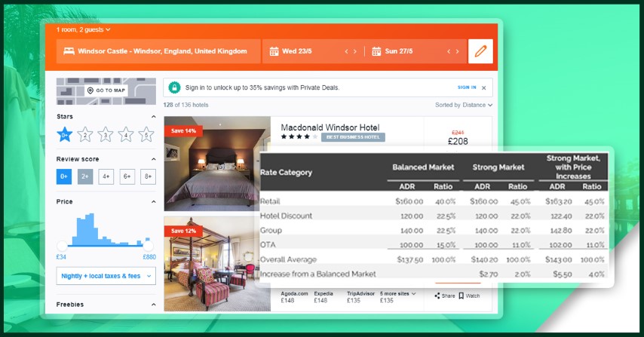
Task: Select the 4-star filter
Action: (x=126, y=134)
